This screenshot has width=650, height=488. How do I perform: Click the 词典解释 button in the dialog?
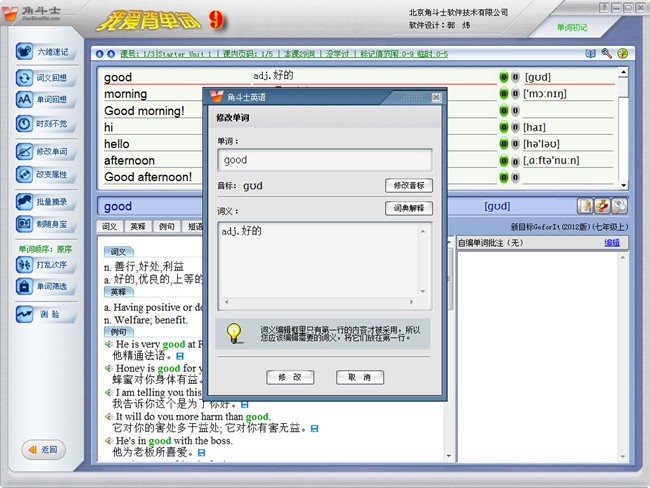409,208
